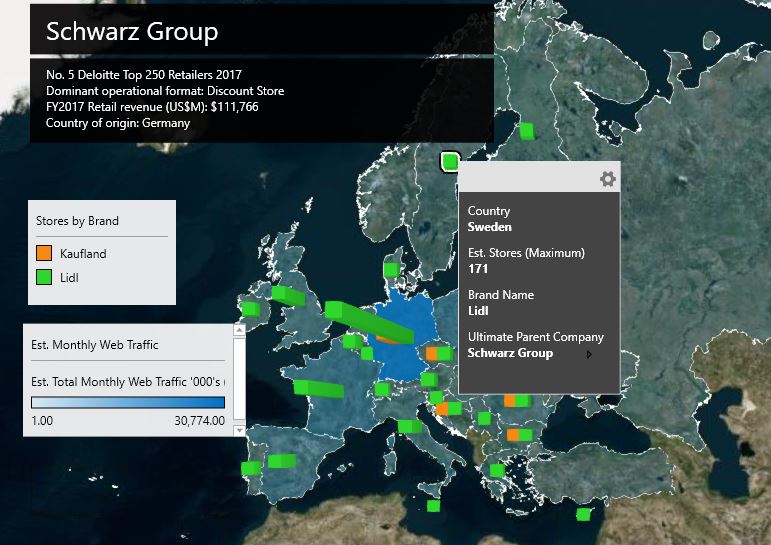This screenshot has height=545, width=771.
Task: Click the Sweden country value in tooltip
Action: [489, 227]
